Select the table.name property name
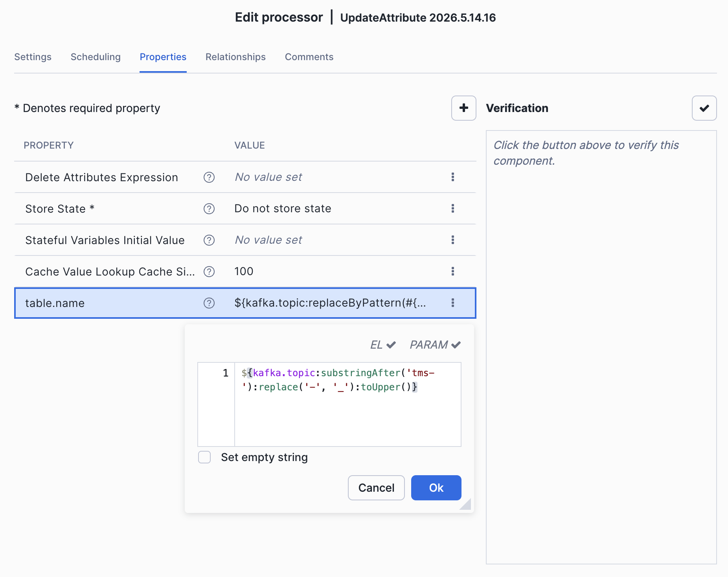 pos(55,303)
